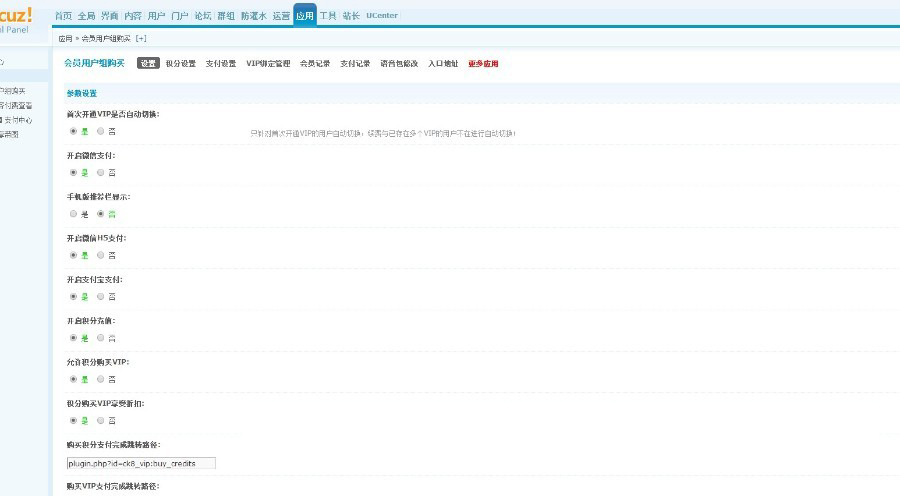Click the Discuz! logo in header

16,15
